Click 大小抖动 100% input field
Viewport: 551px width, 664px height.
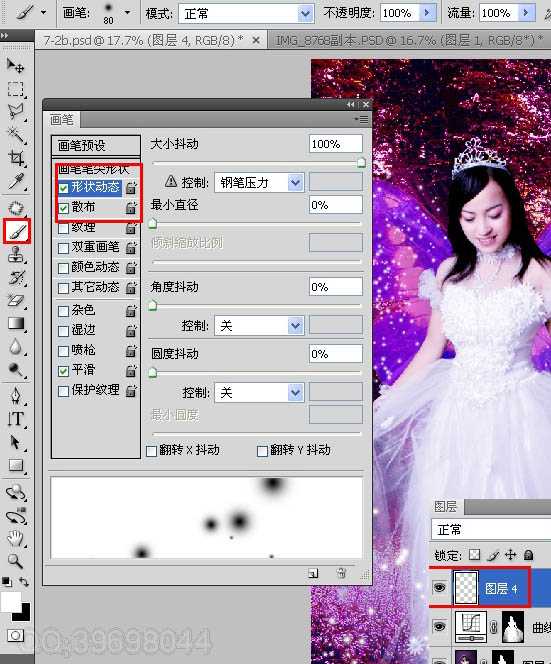(336, 144)
